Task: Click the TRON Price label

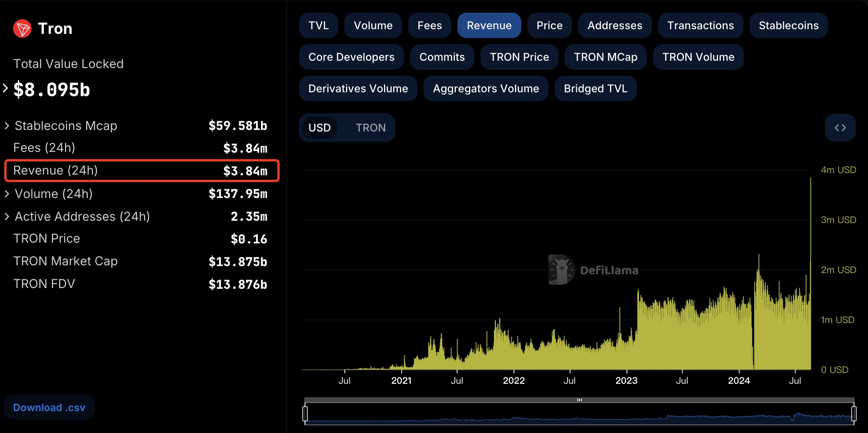Action: [x=47, y=238]
